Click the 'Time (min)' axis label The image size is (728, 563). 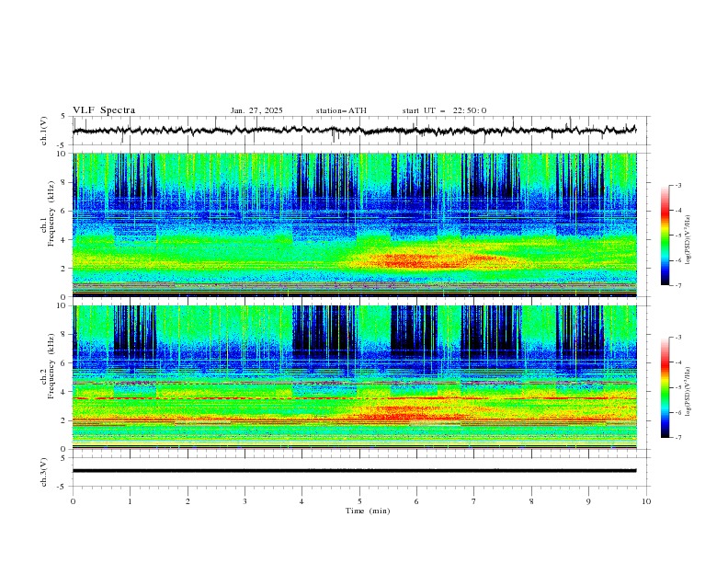pos(368,511)
